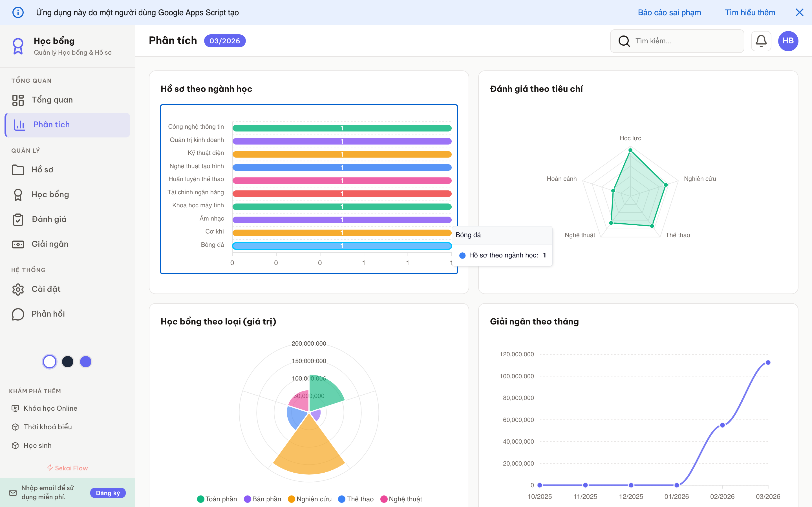Click the Đánh giá clipboard icon
Viewport: 812px width, 507px height.
coord(18,219)
